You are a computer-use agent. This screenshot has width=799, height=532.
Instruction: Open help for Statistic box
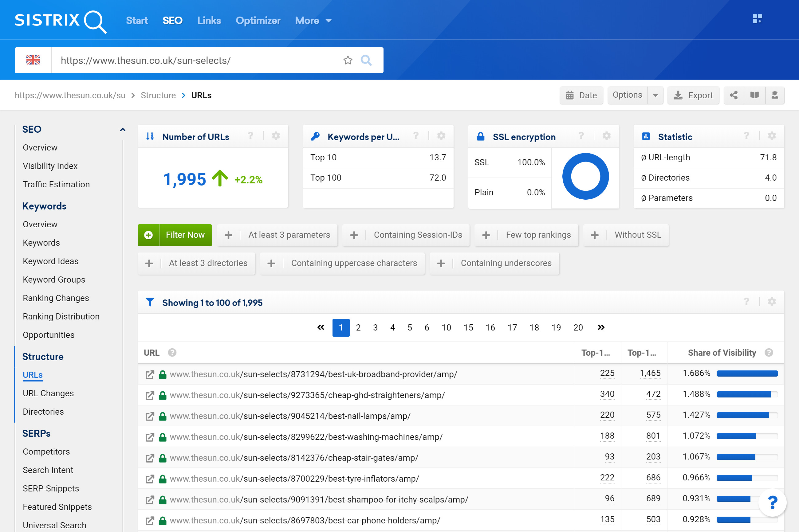[x=746, y=136]
